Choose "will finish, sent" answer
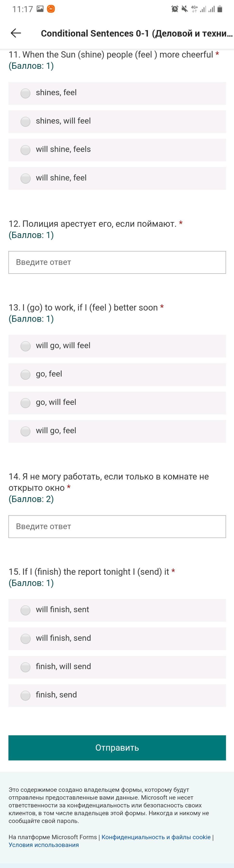This screenshot has width=234, height=868. pyautogui.click(x=26, y=610)
